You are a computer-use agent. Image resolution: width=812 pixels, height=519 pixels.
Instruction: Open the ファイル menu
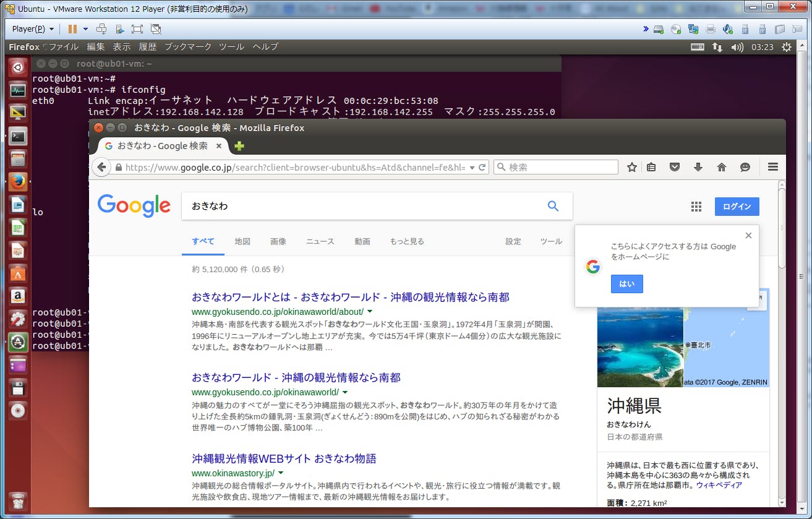tap(63, 47)
